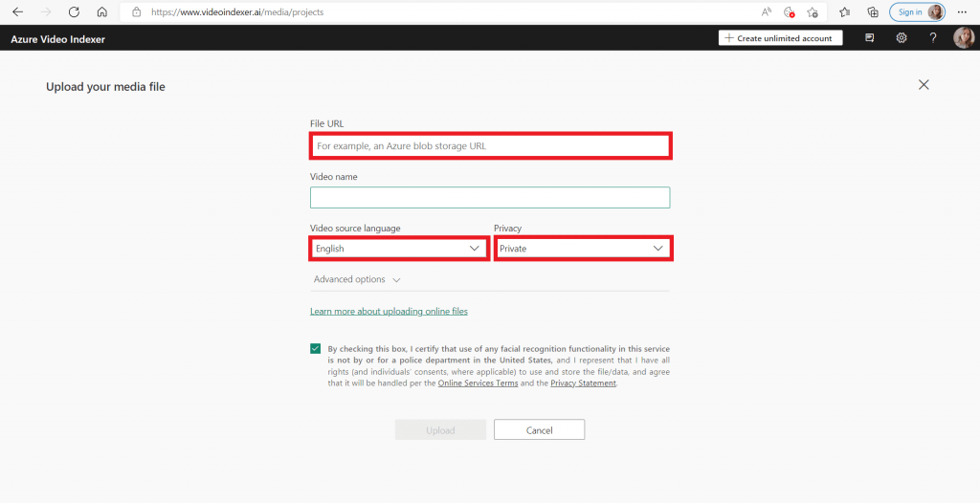Open the Video source language dropdown
Image resolution: width=980 pixels, height=503 pixels.
(x=398, y=249)
